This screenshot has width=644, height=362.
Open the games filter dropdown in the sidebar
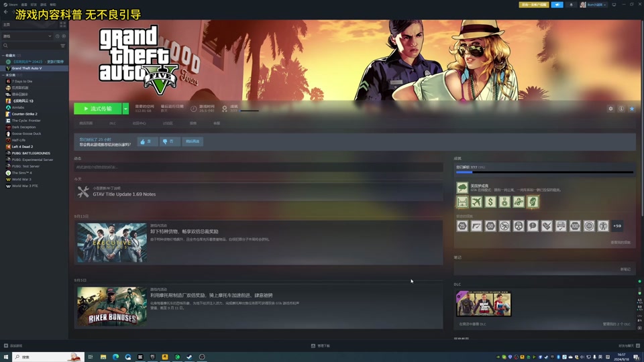(x=28, y=36)
